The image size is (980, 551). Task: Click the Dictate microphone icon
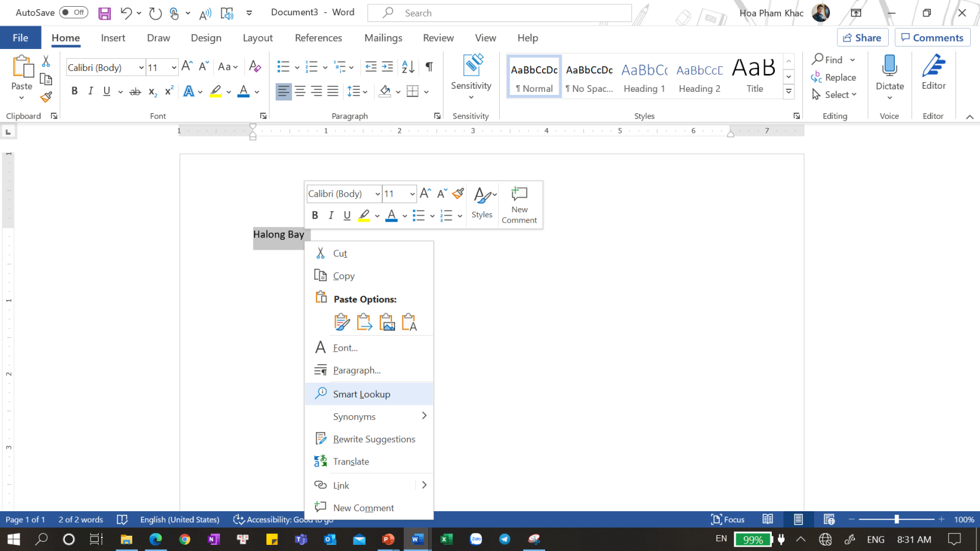[x=889, y=66]
